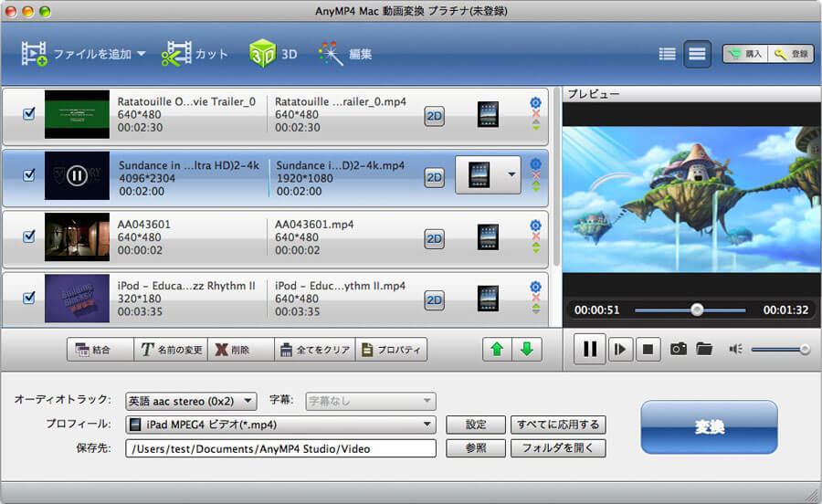Click the file list vertical scrollbar
Viewport: 822px width, 504px height.
(556, 178)
